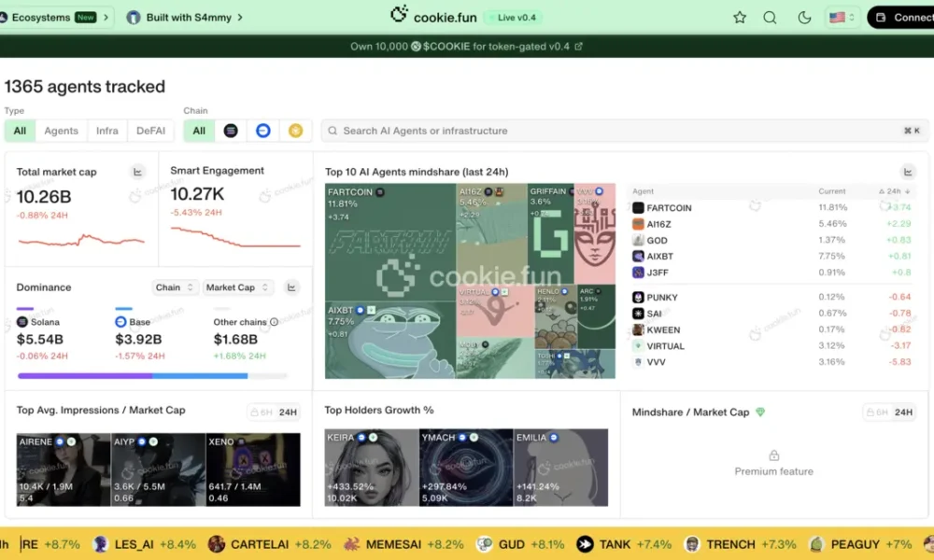Click the cookie.fun logo
The image size is (934, 560).
pos(433,16)
